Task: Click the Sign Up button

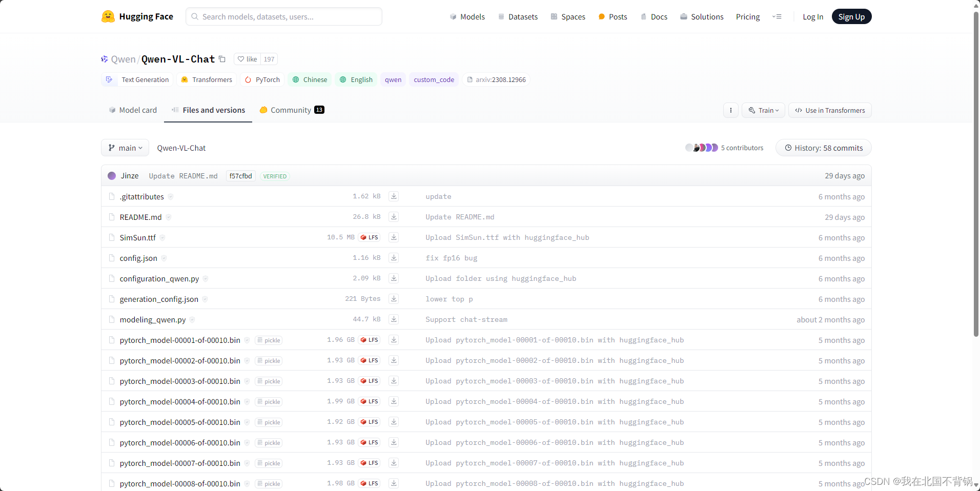Action: pos(851,17)
